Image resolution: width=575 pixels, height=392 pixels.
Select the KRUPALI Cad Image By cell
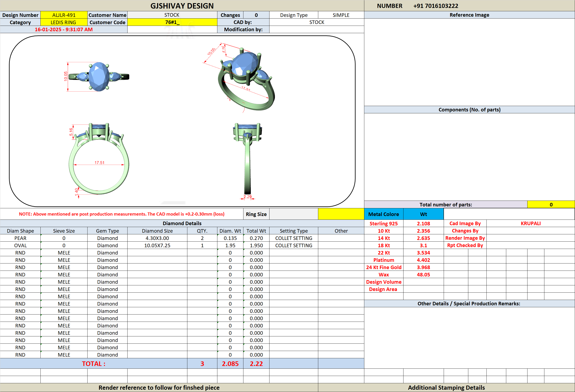[530, 223]
